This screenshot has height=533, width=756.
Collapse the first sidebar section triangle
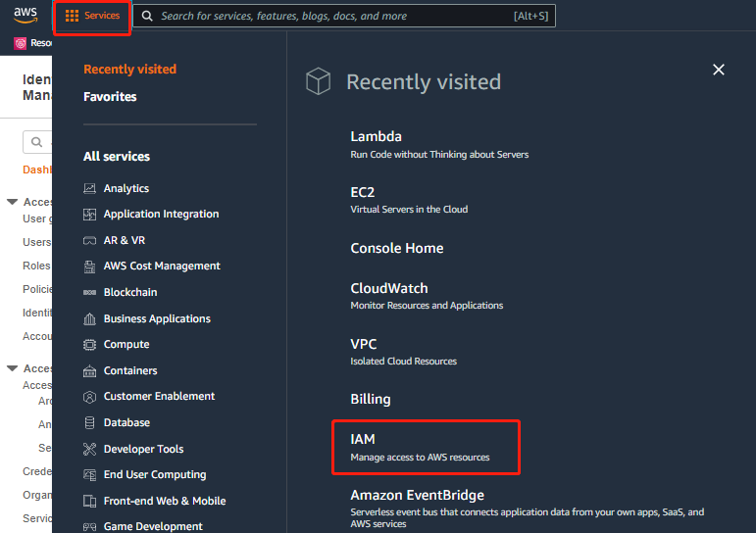pos(12,202)
